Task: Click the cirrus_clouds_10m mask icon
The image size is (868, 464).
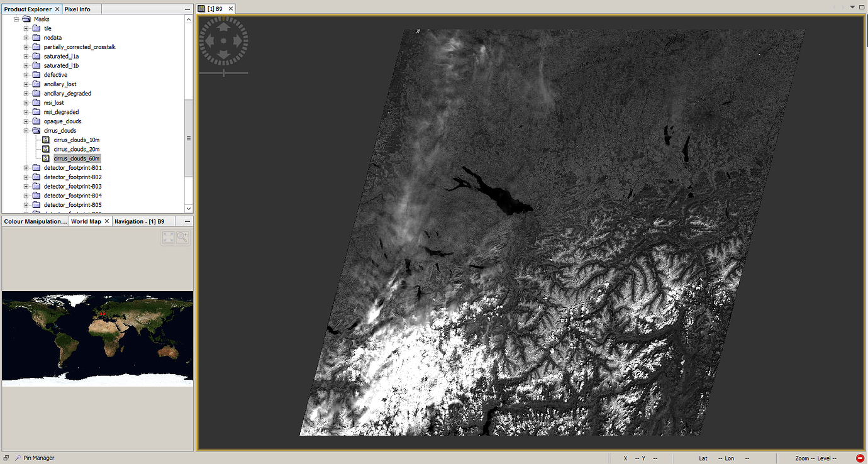Action: 45,140
